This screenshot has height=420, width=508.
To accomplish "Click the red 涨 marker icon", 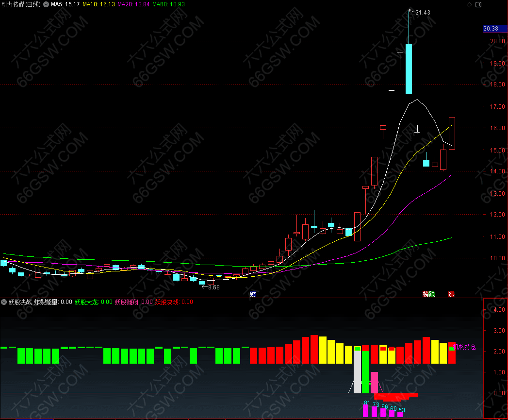I will [451, 294].
